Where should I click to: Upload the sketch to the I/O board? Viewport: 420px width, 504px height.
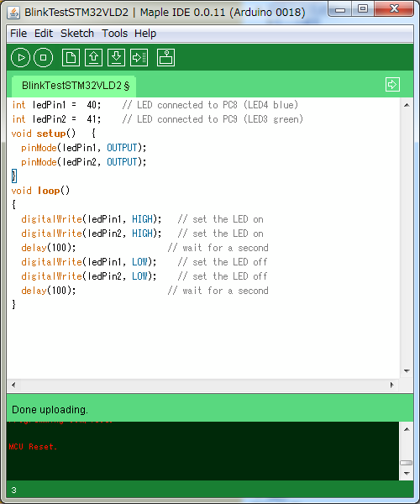click(x=139, y=57)
